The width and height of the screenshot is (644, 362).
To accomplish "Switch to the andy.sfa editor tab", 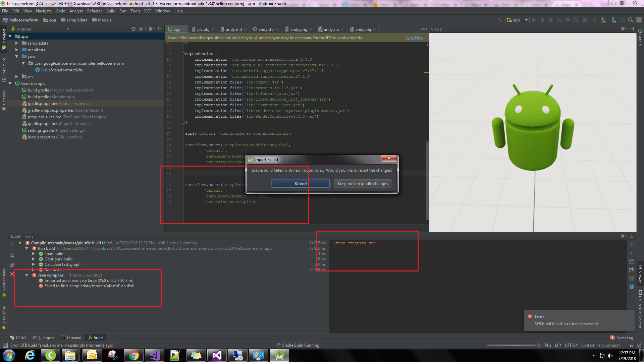I will (331, 29).
